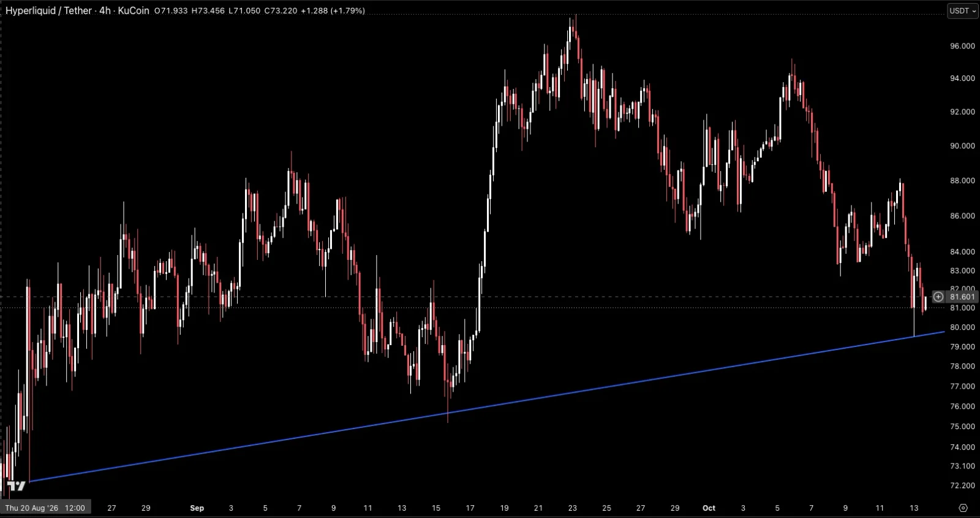Click the chart settings gear icon

pos(963,508)
